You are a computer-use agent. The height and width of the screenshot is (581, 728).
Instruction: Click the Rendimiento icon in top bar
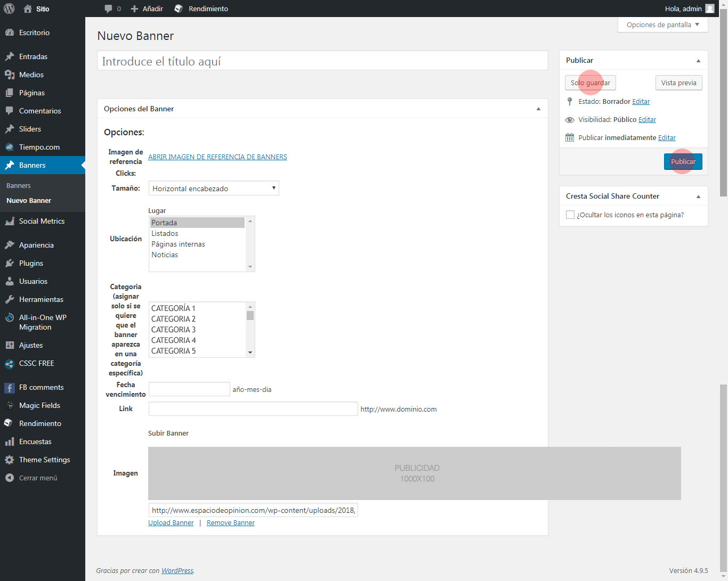179,9
